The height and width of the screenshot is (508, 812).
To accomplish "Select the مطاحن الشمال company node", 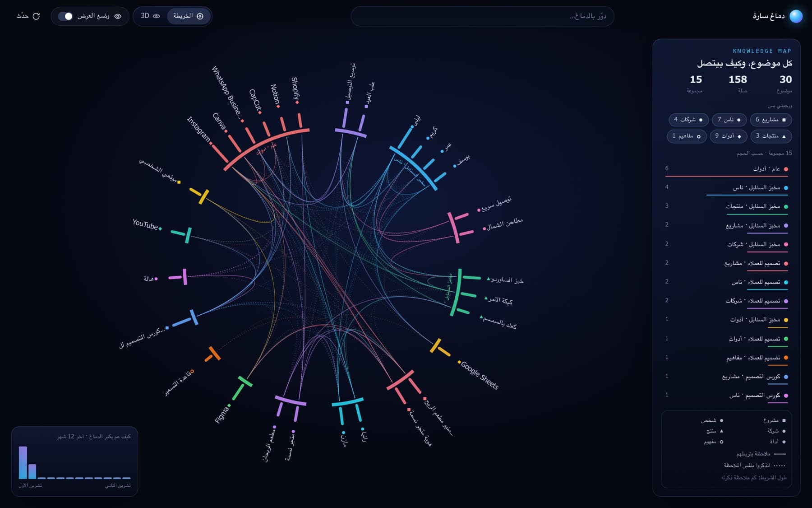I will coord(503,224).
